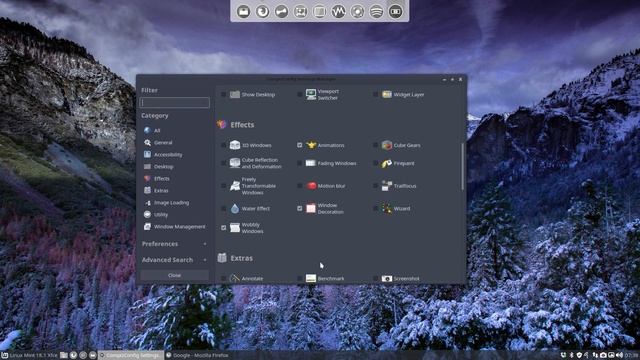The image size is (640, 360).
Task: Switch to CompizConfig Settings taskbar item
Action: point(131,356)
